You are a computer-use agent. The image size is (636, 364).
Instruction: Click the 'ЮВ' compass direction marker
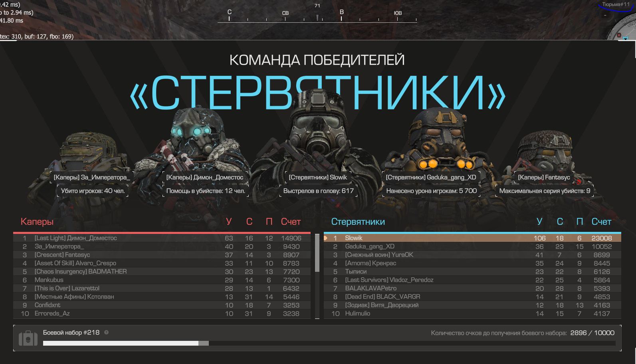398,13
